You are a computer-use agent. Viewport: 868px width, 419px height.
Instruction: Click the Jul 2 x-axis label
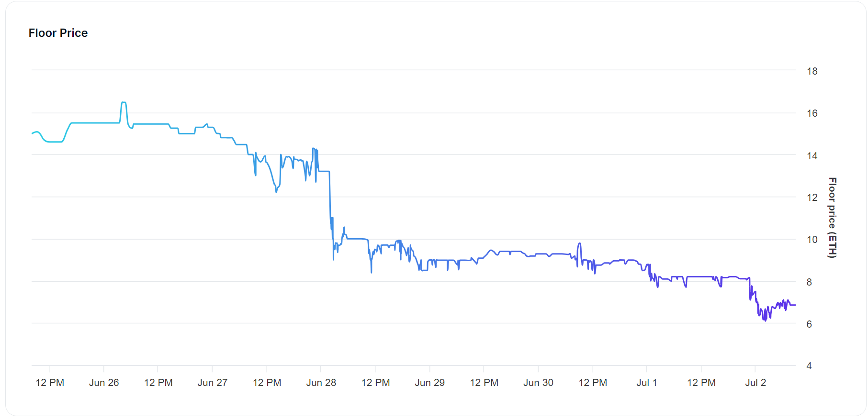point(755,383)
